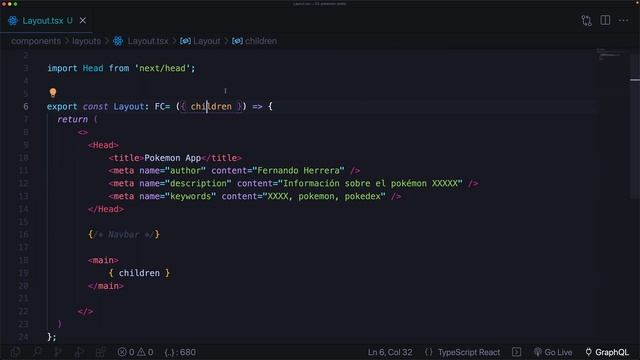The image size is (640, 360).
Task: Click the opening <Head> tag
Action: 103,145
